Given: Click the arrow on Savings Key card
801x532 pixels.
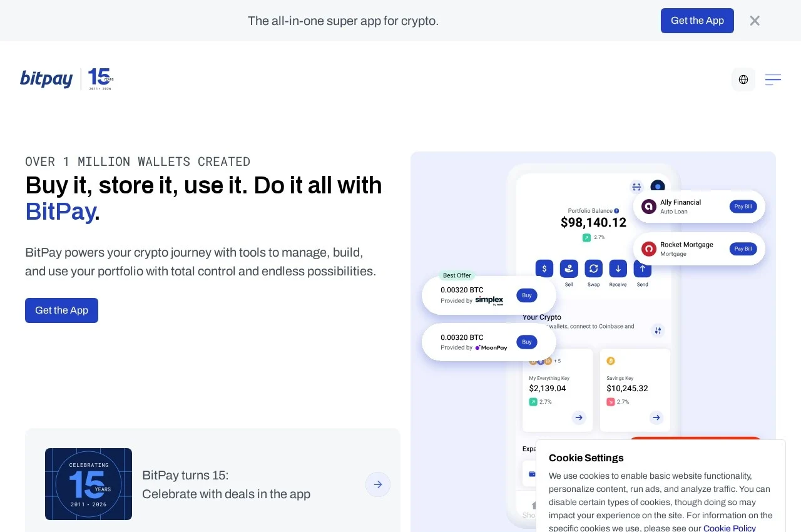Looking at the screenshot, I should 656,417.
